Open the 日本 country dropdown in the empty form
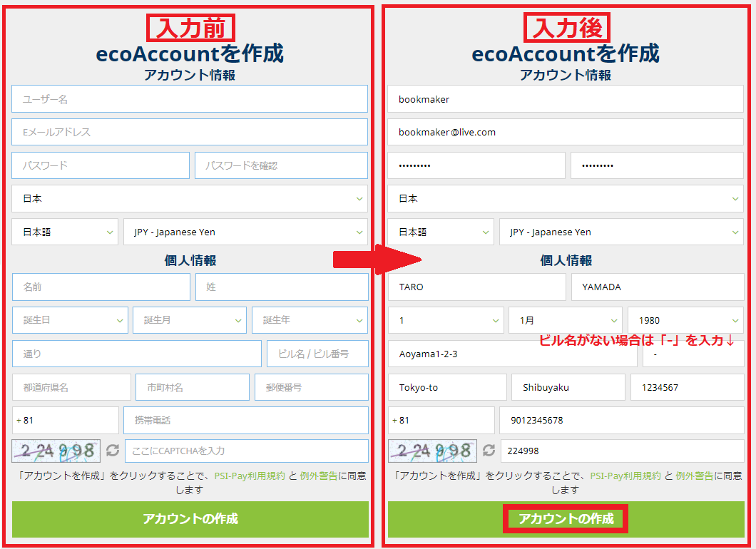 point(190,199)
